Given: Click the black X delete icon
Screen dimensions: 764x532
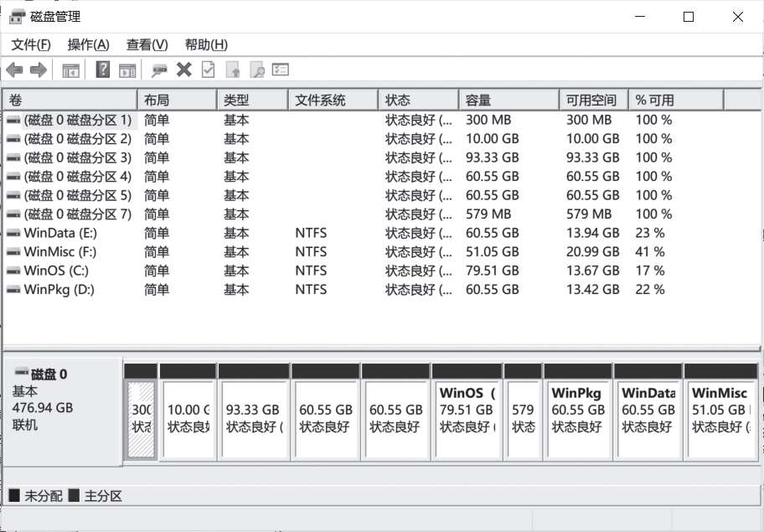Looking at the screenshot, I should click(184, 70).
